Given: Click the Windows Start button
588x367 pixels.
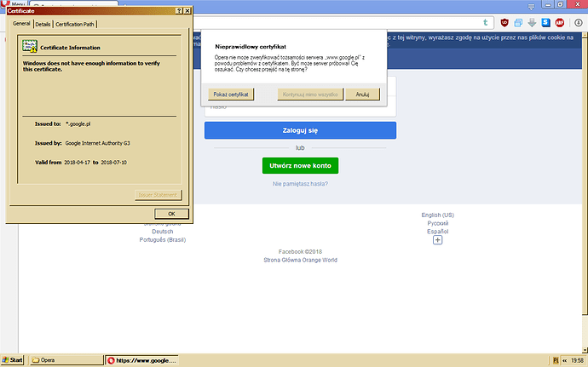Looking at the screenshot, I should point(12,360).
